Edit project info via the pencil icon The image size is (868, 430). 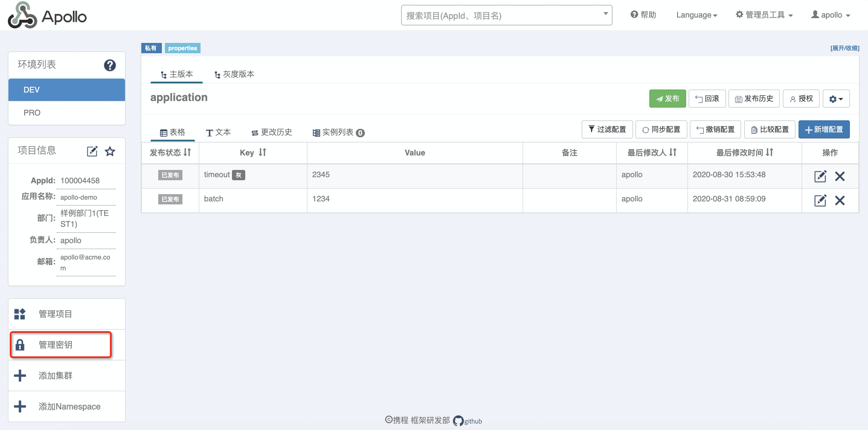[x=93, y=151]
